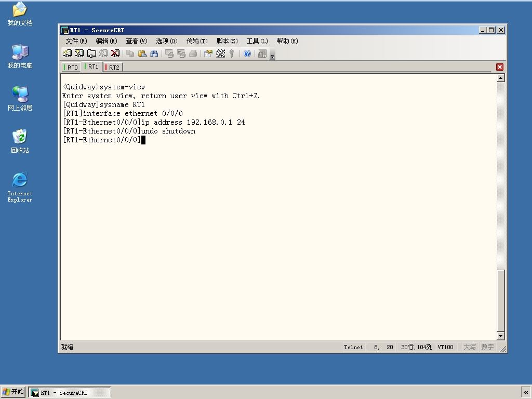Switch to the RT0 session tab
This screenshot has width=532, height=399.
click(71, 67)
